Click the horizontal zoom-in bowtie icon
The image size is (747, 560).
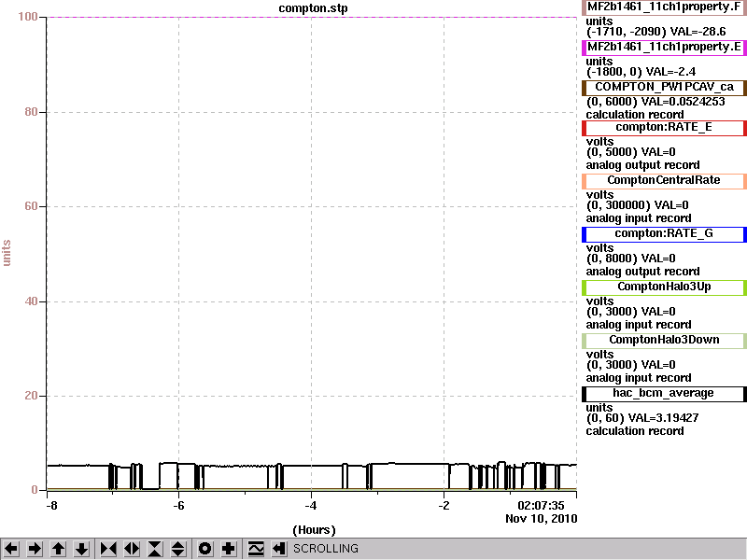tap(108, 549)
